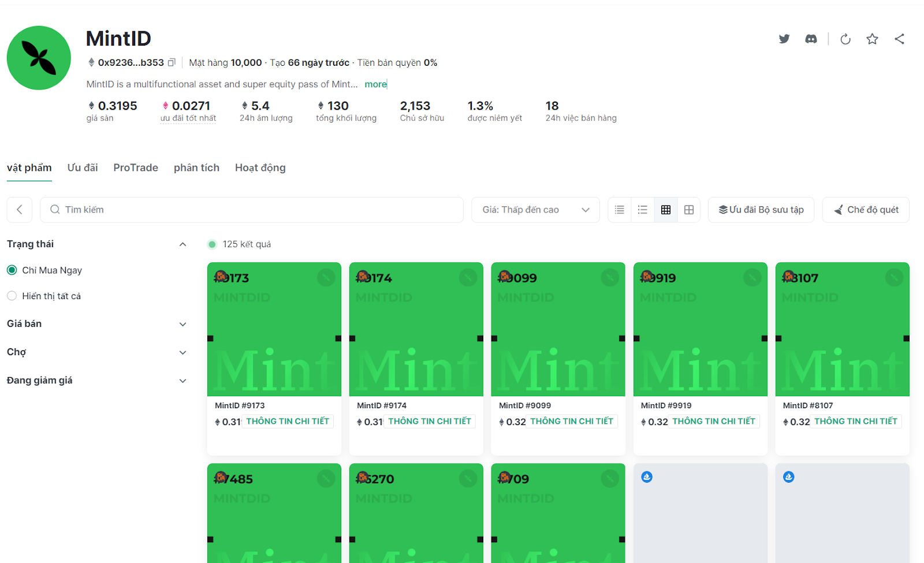
Task: Open the #5270 card image
Action: 416,513
